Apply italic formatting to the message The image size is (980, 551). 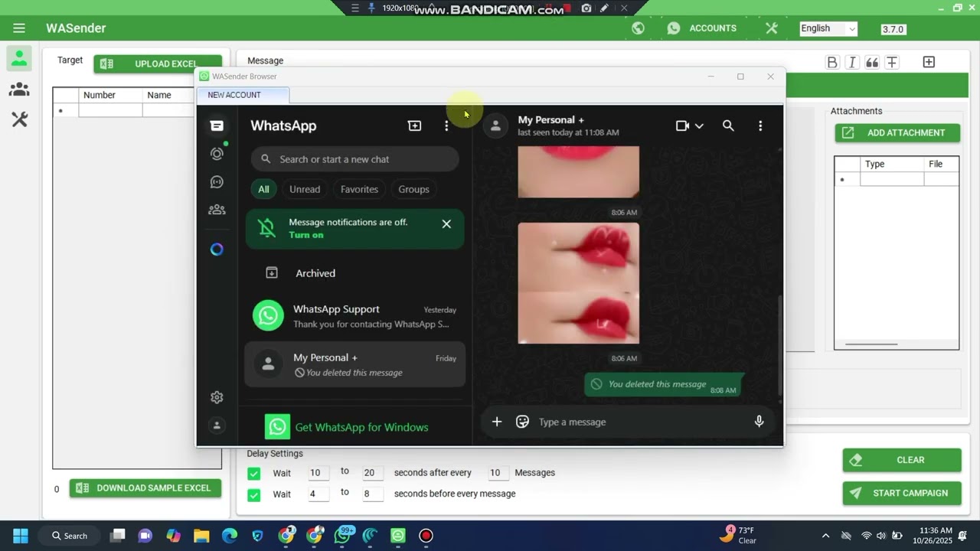[852, 63]
